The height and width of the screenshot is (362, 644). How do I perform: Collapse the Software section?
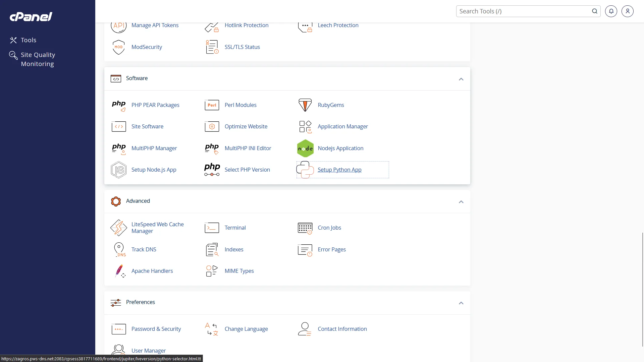pos(461,79)
